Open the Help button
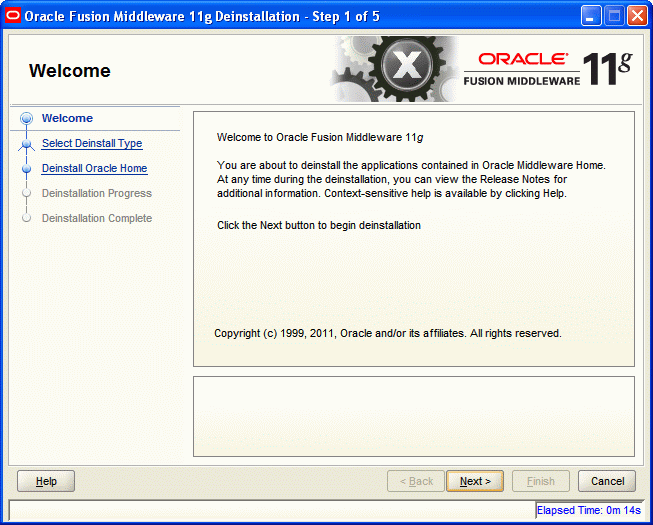Viewport: 653px width, 525px height. [46, 481]
